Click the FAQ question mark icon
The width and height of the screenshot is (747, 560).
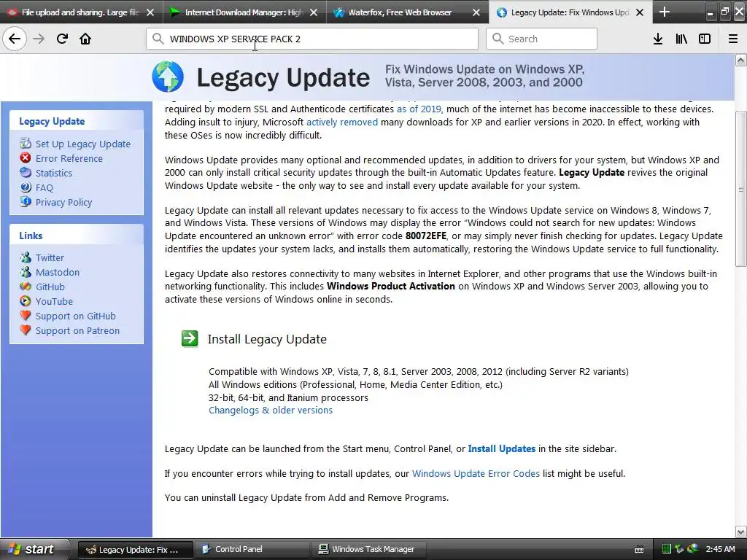[x=26, y=187]
